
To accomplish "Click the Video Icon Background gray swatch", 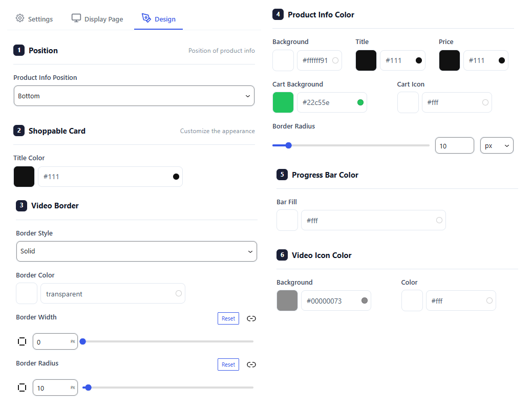I will pos(287,300).
